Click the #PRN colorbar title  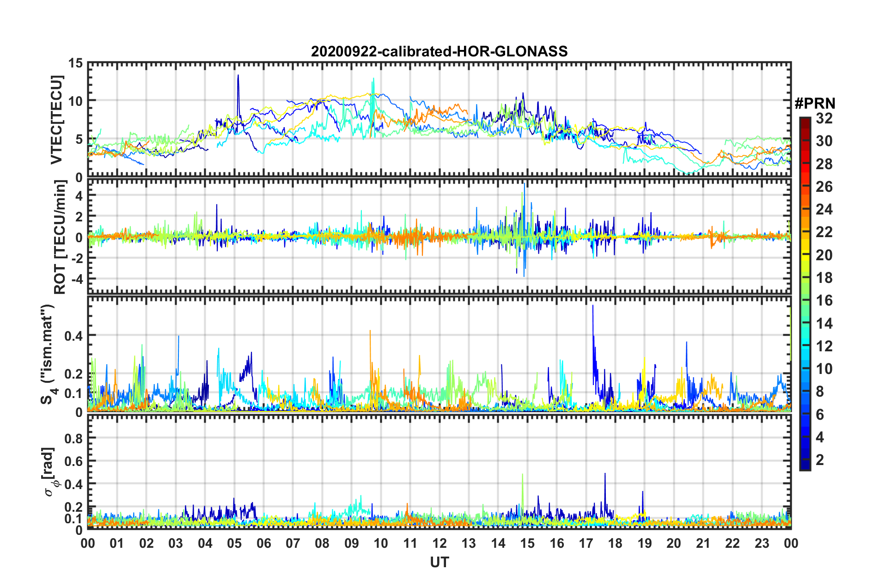815,104
